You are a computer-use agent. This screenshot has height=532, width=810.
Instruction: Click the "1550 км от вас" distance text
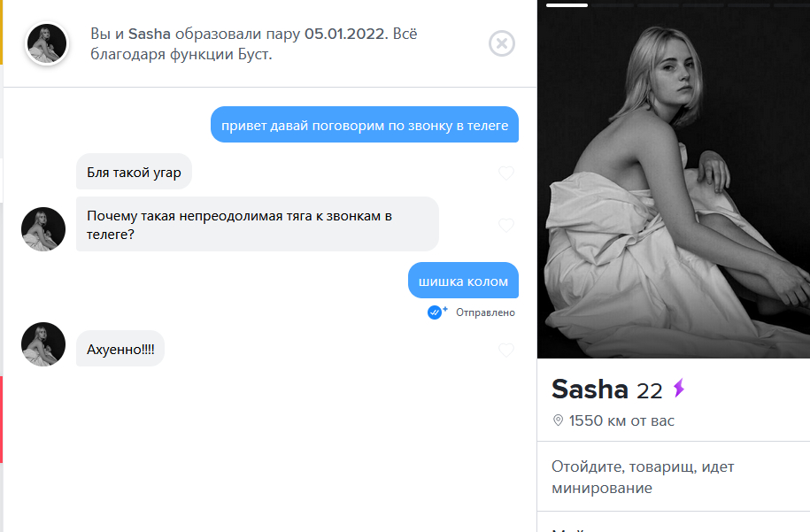pos(621,421)
